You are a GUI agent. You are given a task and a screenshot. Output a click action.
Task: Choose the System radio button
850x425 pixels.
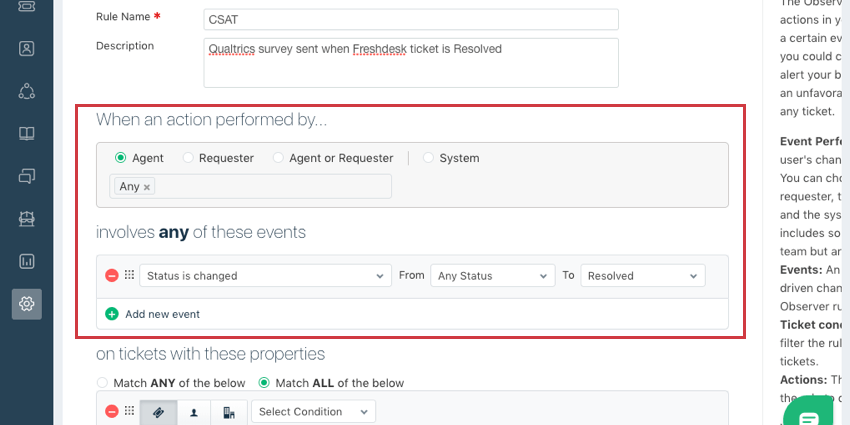[429, 158]
